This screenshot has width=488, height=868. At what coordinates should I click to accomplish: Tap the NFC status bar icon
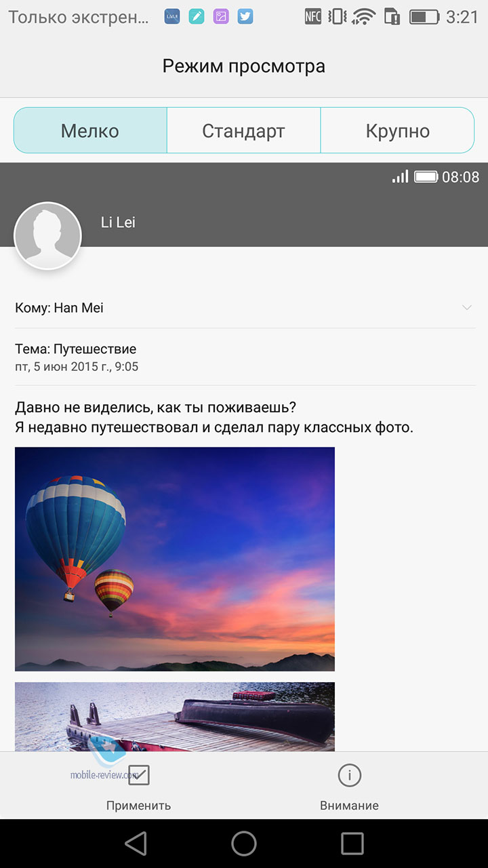point(313,17)
